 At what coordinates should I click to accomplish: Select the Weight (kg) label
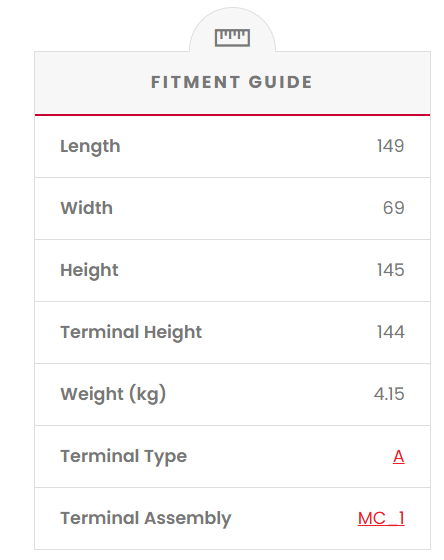[x=113, y=394]
